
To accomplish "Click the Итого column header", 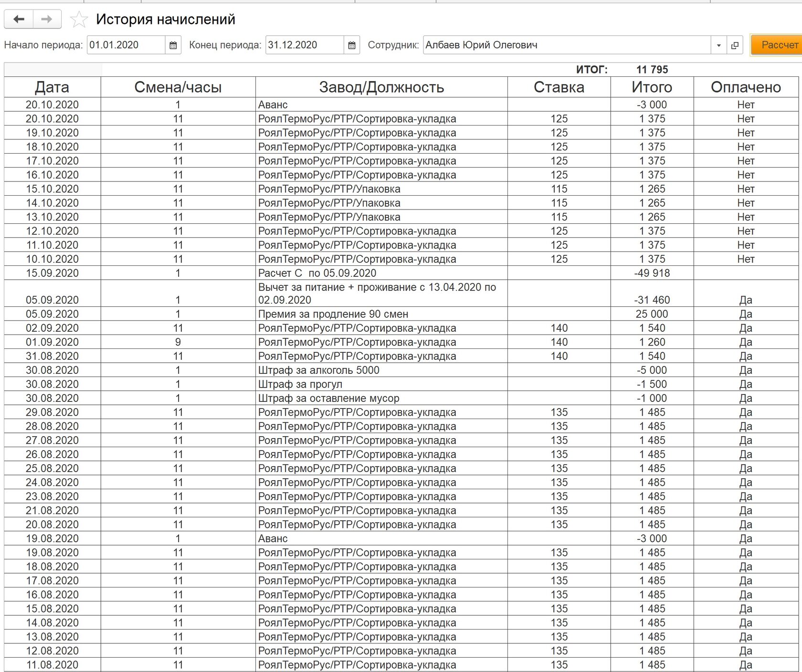I will click(x=652, y=87).
